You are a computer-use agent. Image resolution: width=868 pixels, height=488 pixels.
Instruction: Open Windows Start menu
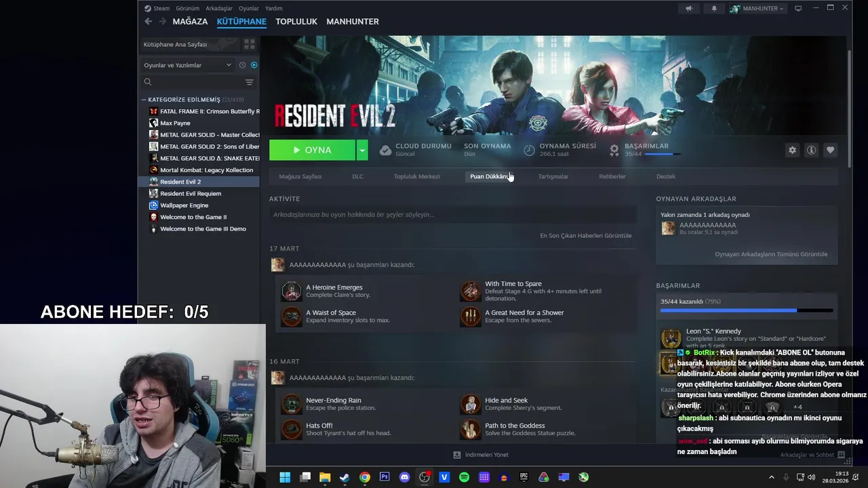[285, 477]
